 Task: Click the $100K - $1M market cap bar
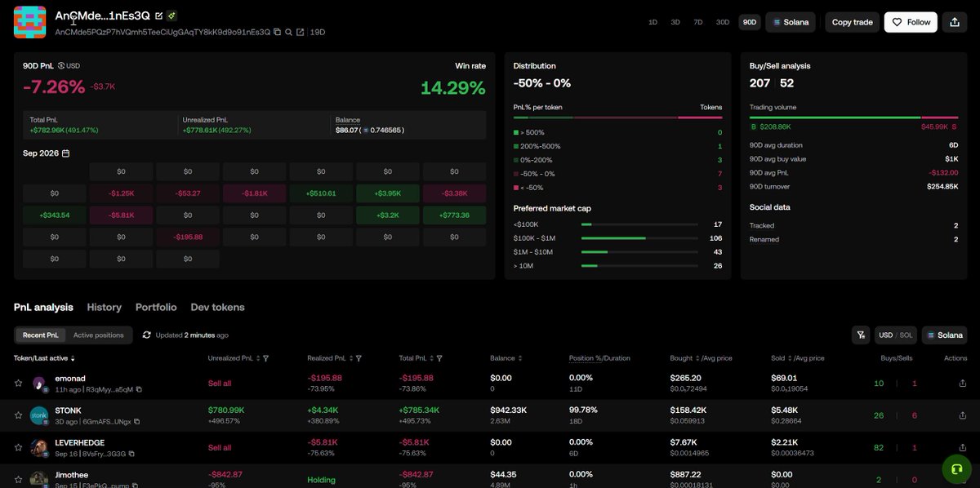[x=639, y=238]
